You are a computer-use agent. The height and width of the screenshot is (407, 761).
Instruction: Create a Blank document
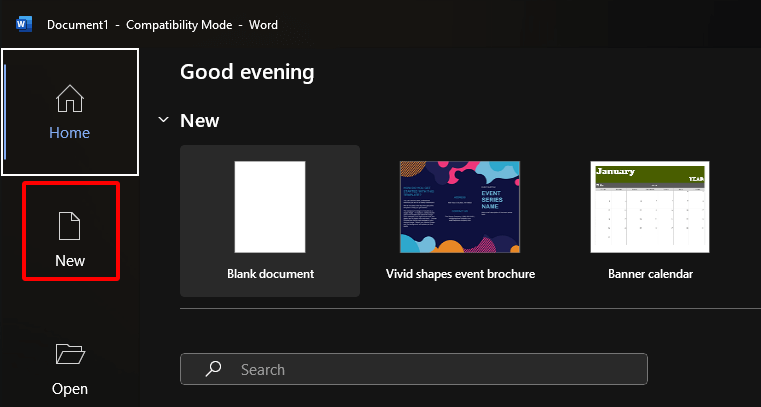point(270,221)
